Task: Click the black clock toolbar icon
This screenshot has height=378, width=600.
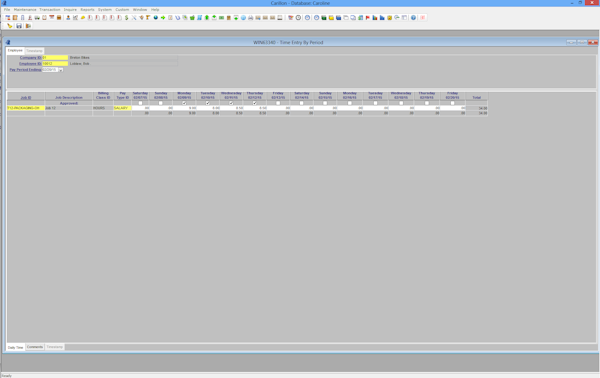Action: pos(298,18)
